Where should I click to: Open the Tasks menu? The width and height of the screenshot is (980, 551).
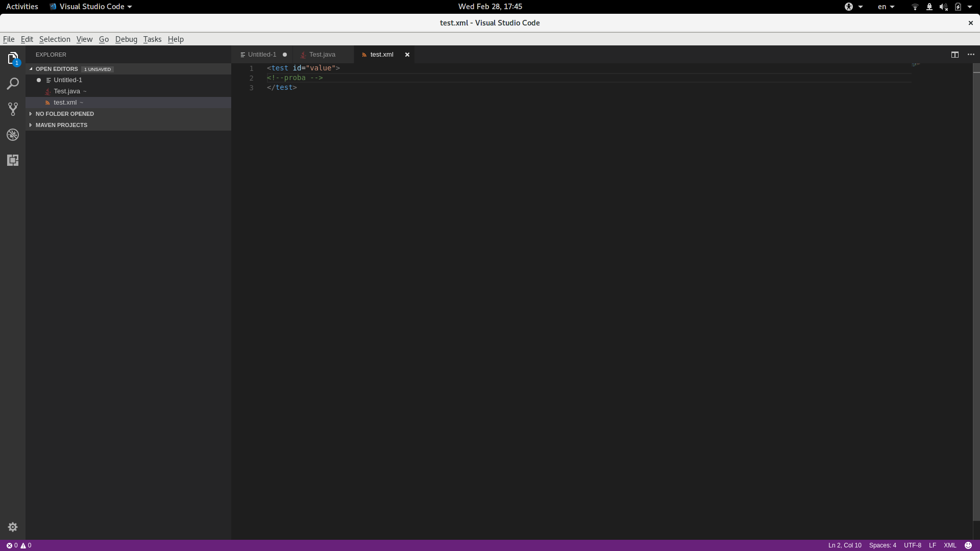152,39
